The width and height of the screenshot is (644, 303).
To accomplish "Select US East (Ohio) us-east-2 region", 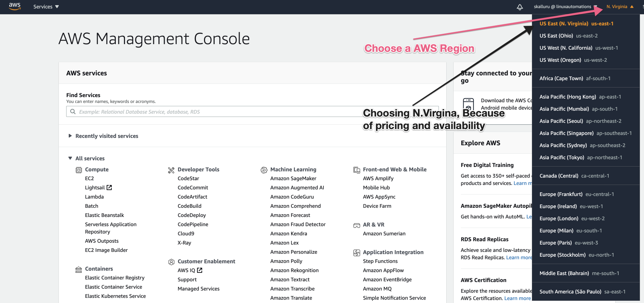I will click(586, 36).
